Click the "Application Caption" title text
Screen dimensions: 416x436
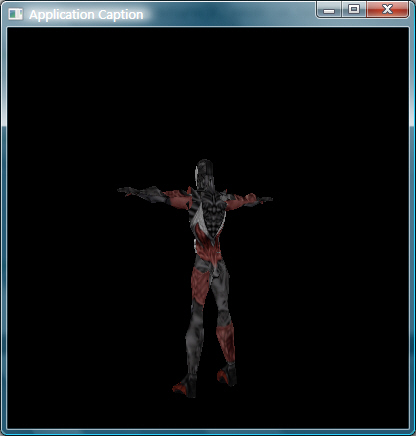86,15
